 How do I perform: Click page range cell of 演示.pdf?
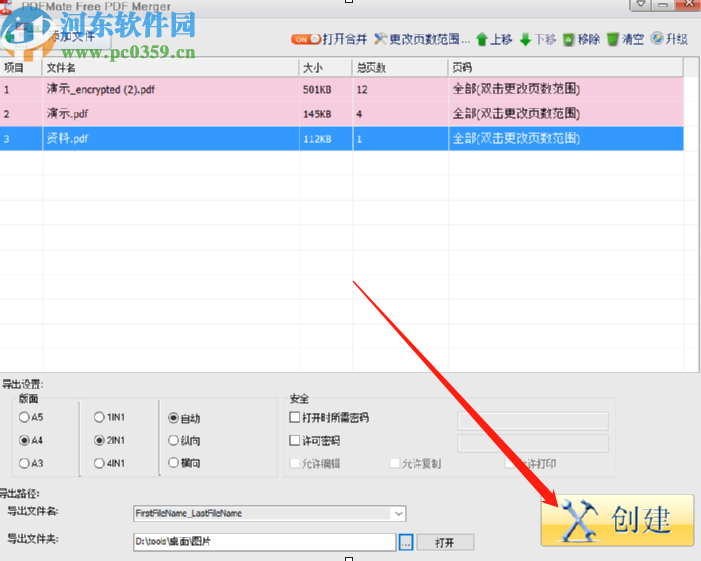566,114
